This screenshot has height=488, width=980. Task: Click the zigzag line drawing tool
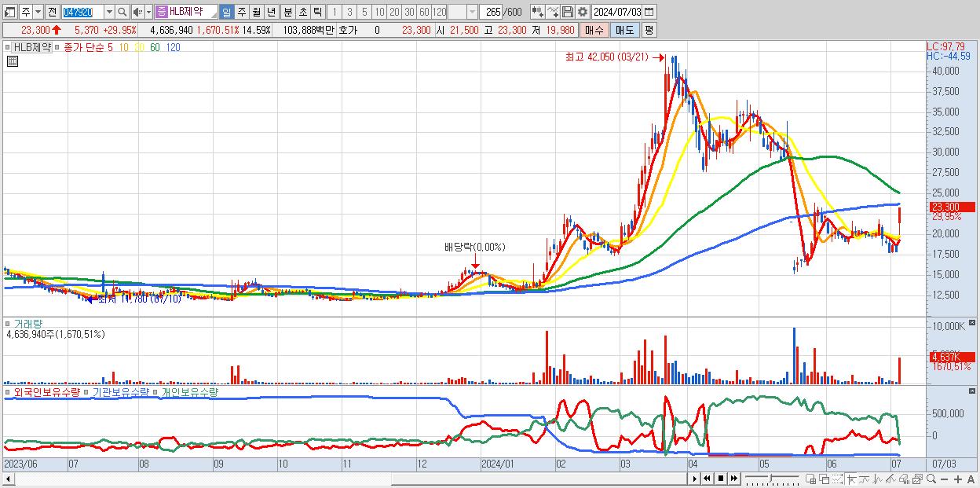pyautogui.click(x=878, y=479)
